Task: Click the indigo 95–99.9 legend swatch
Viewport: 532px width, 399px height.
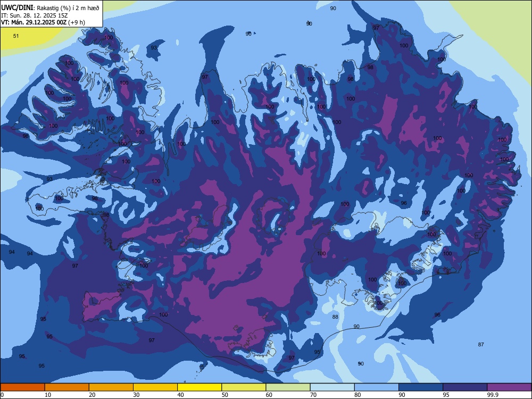Action: (x=465, y=387)
